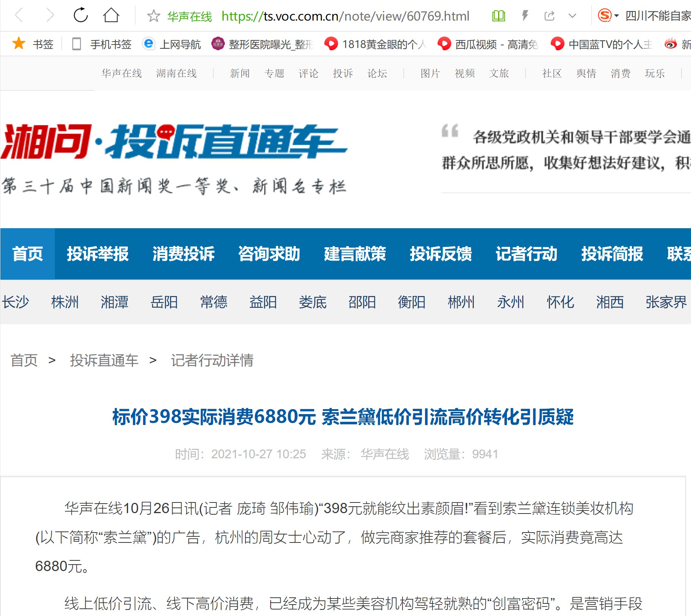This screenshot has width=691, height=616.
Task: Go to browser home page icon
Action: click(111, 16)
